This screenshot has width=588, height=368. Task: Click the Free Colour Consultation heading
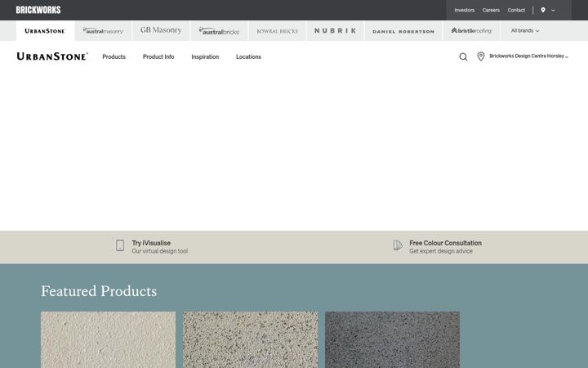coord(446,243)
